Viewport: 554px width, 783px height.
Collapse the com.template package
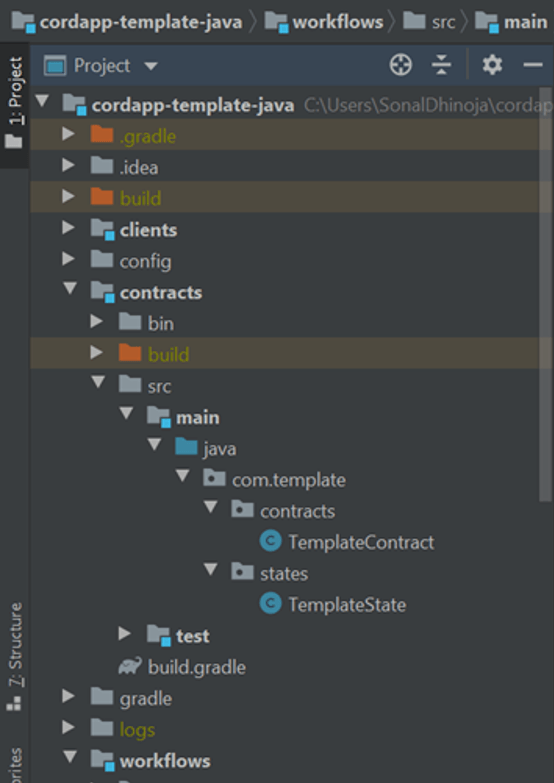coord(182,475)
